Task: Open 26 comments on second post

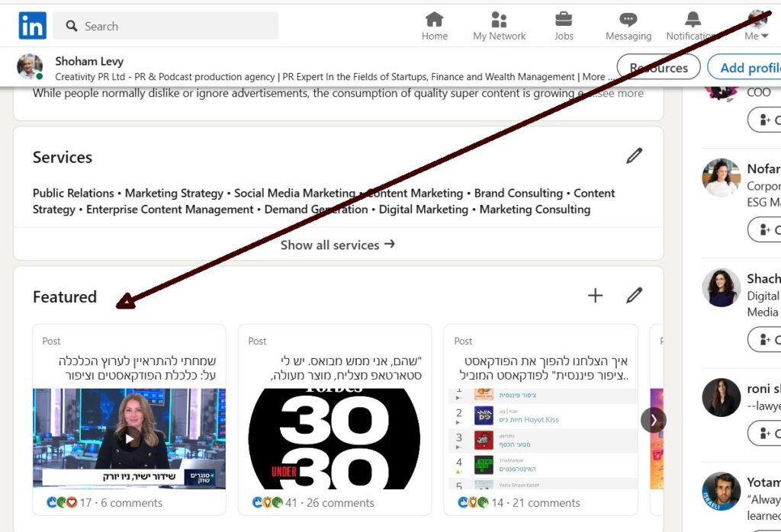Action: (340, 502)
